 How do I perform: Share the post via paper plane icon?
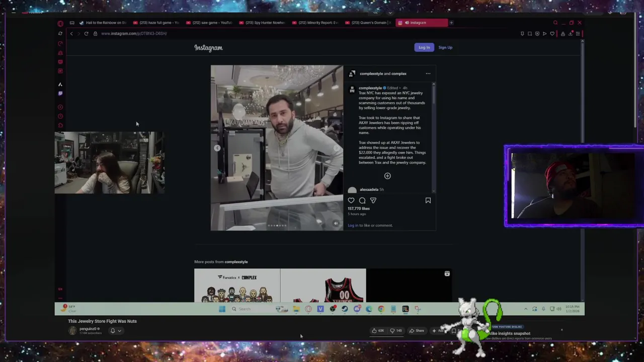pos(373,201)
